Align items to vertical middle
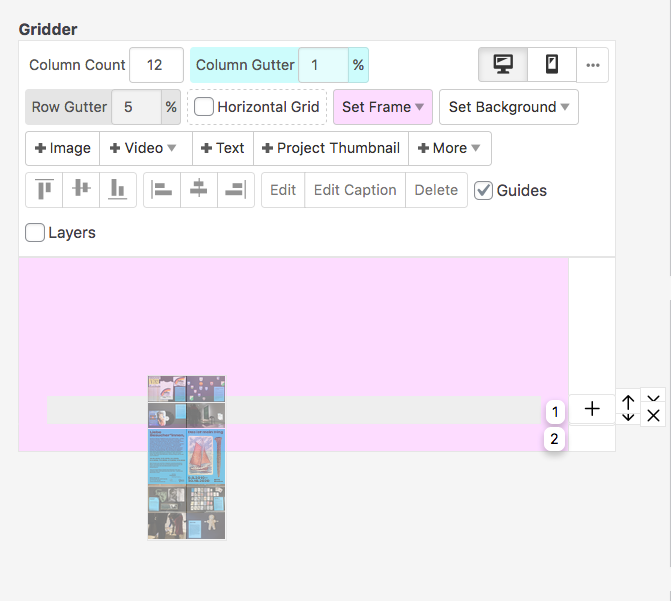Image resolution: width=671 pixels, height=601 pixels. tap(81, 190)
